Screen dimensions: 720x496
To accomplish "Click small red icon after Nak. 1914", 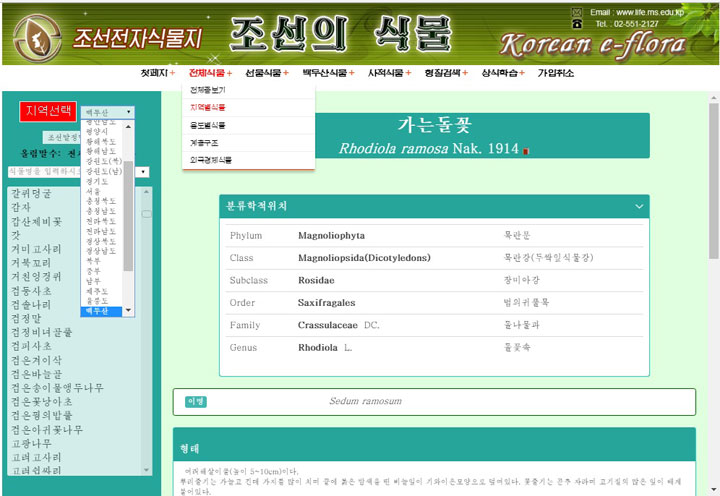I will point(526,151).
